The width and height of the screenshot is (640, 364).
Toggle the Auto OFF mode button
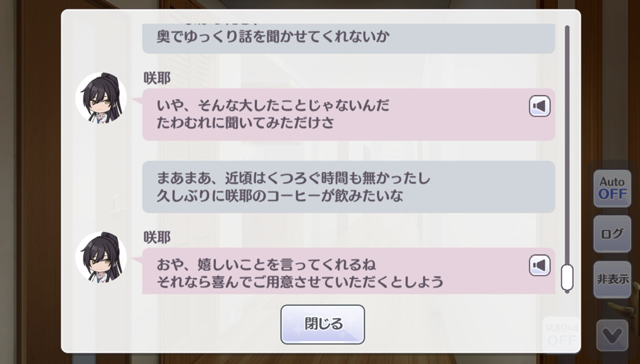[x=612, y=188]
